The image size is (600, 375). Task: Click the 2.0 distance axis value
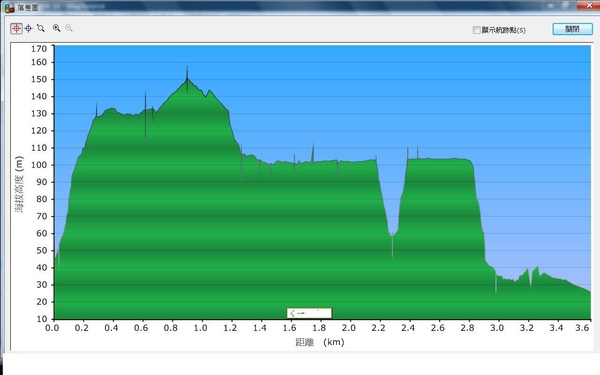click(x=349, y=328)
